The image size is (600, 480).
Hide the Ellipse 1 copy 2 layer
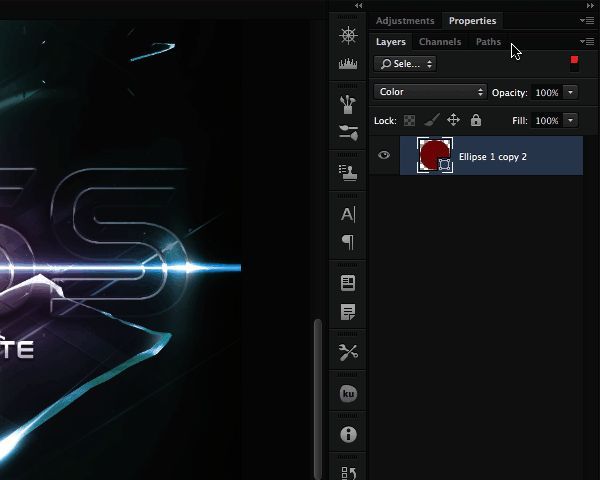(x=384, y=155)
